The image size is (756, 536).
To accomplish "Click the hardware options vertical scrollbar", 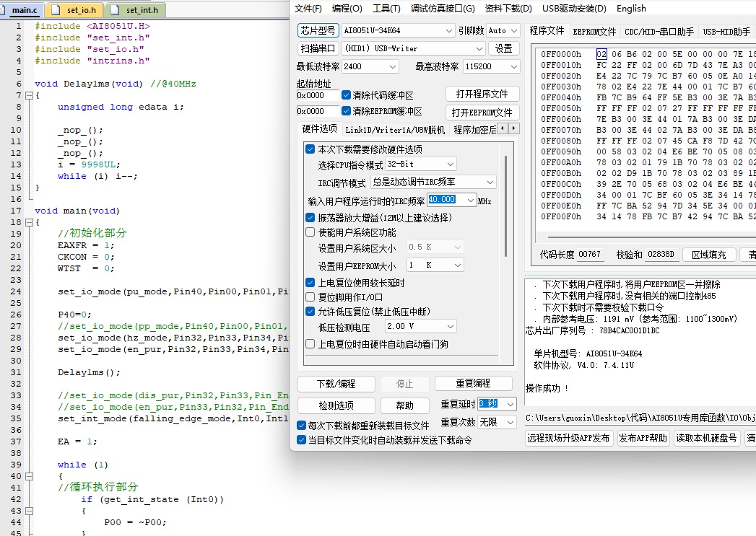I will click(x=505, y=206).
